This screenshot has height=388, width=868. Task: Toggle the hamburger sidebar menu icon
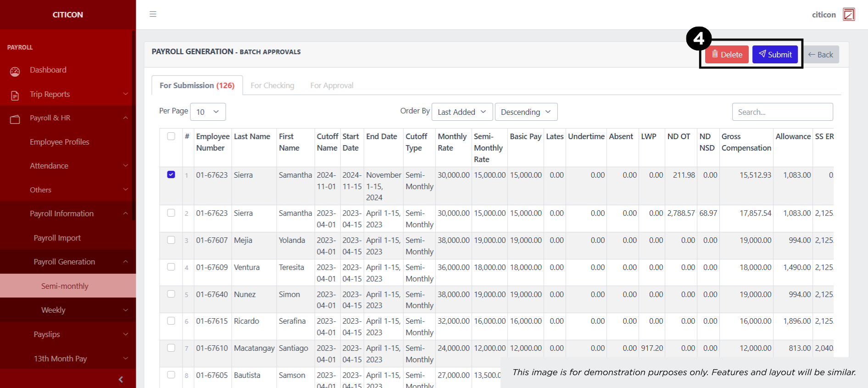click(x=153, y=14)
